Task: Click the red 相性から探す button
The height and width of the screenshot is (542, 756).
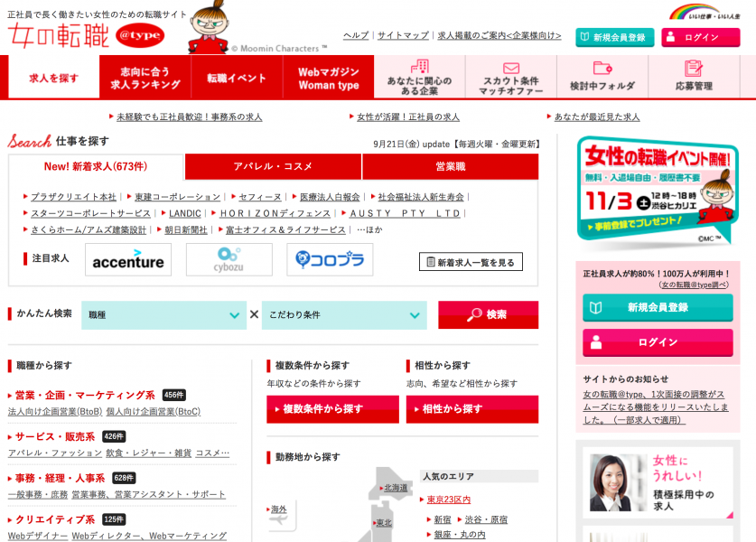Action: (x=472, y=409)
